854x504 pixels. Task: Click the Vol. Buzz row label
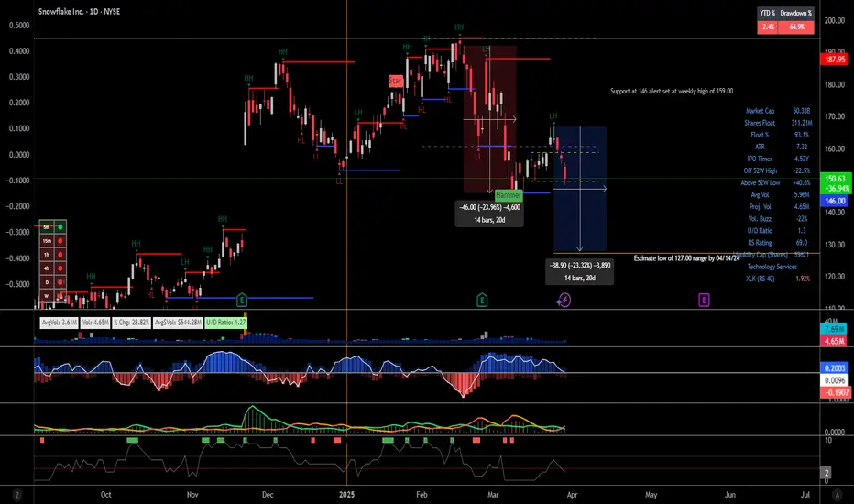click(x=760, y=218)
